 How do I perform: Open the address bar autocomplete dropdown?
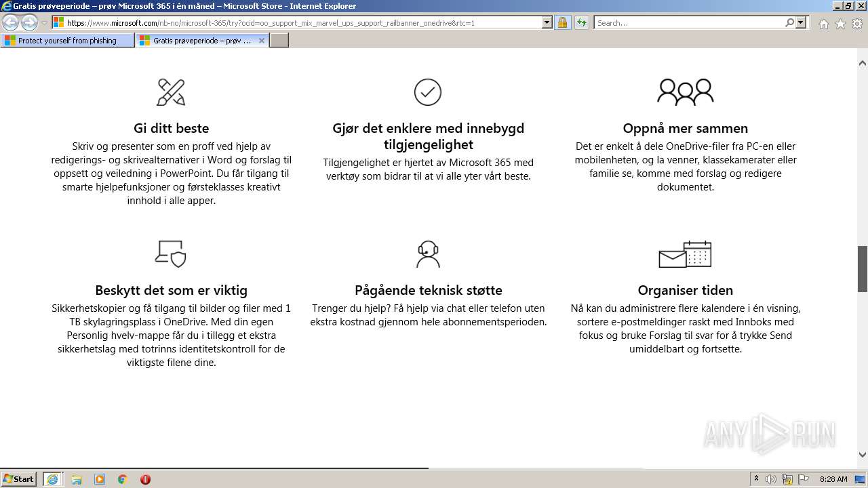tap(547, 23)
